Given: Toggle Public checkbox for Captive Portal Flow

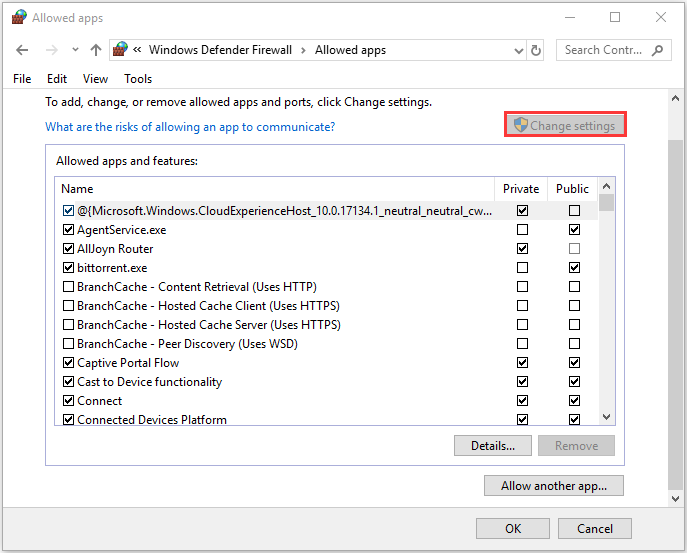Looking at the screenshot, I should coord(574,362).
